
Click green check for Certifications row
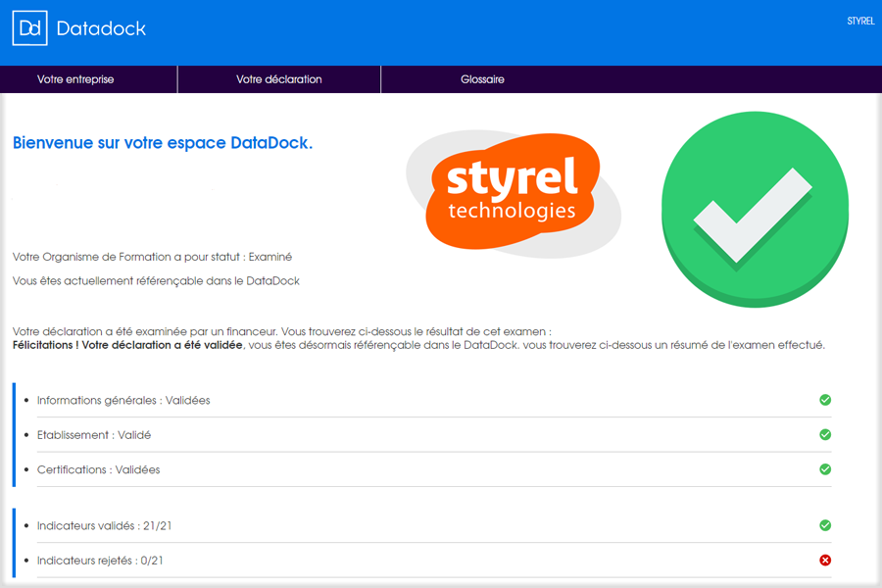coord(825,469)
